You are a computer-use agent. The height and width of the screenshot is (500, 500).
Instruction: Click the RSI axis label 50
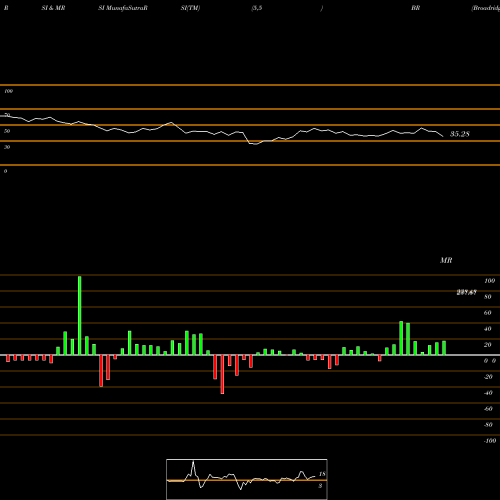click(7, 131)
